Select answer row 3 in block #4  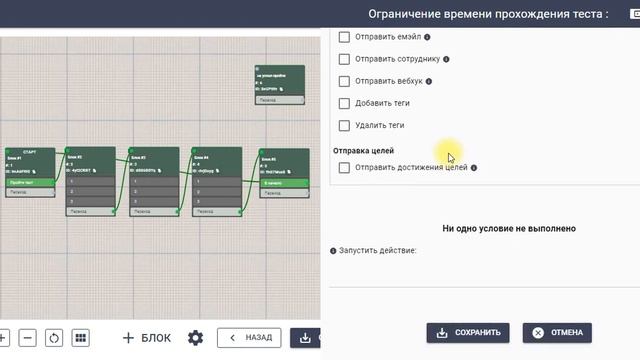(217, 201)
